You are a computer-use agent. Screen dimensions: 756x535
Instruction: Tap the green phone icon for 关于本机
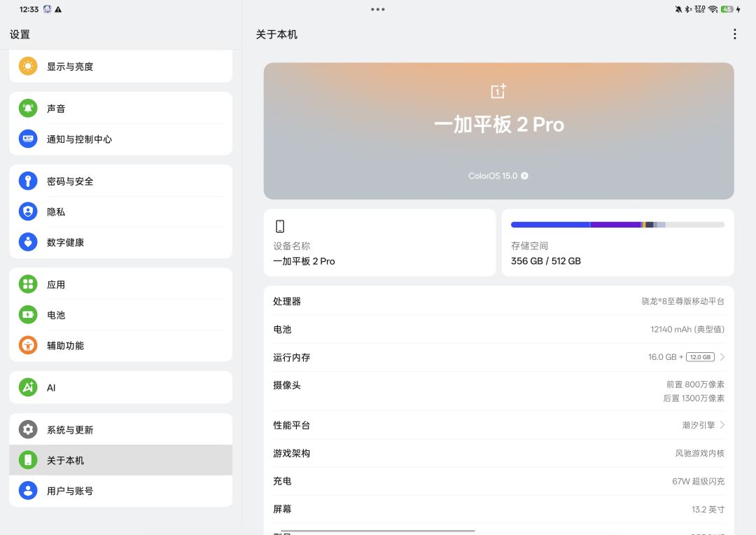click(28, 460)
